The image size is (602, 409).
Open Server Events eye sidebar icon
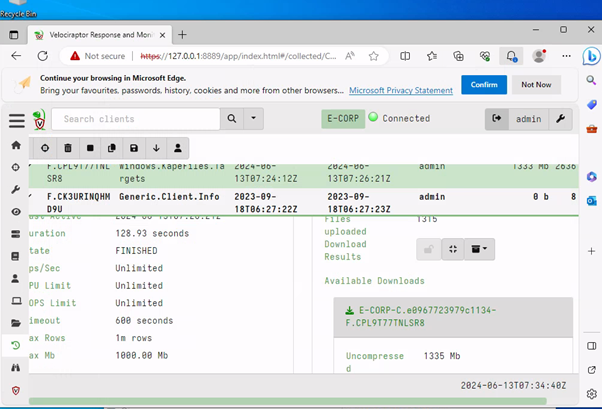[x=16, y=212]
